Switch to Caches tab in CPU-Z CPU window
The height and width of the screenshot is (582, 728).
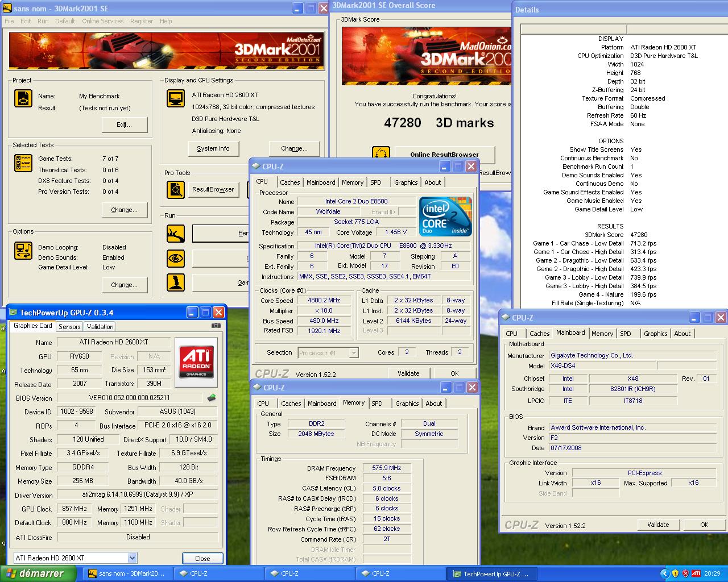tap(289, 182)
